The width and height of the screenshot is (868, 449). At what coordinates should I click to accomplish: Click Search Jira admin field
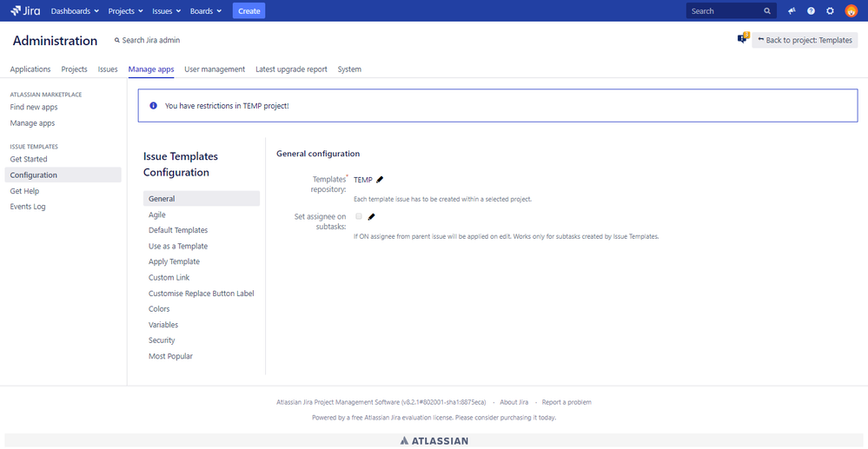147,41
